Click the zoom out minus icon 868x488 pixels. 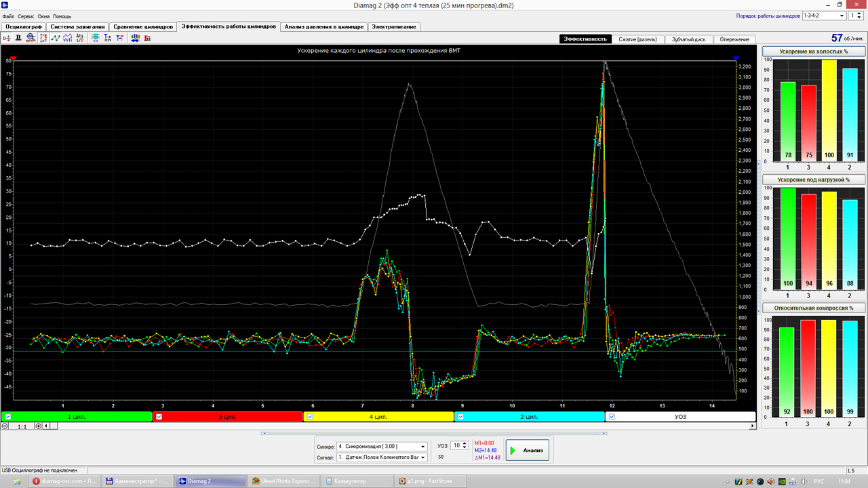5,426
